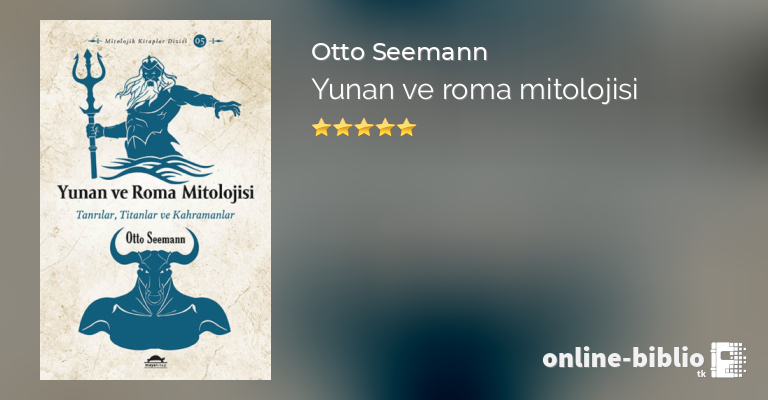Click the online-biblio book logo icon
Viewport: 768px width, 400px height.
pyautogui.click(x=728, y=360)
